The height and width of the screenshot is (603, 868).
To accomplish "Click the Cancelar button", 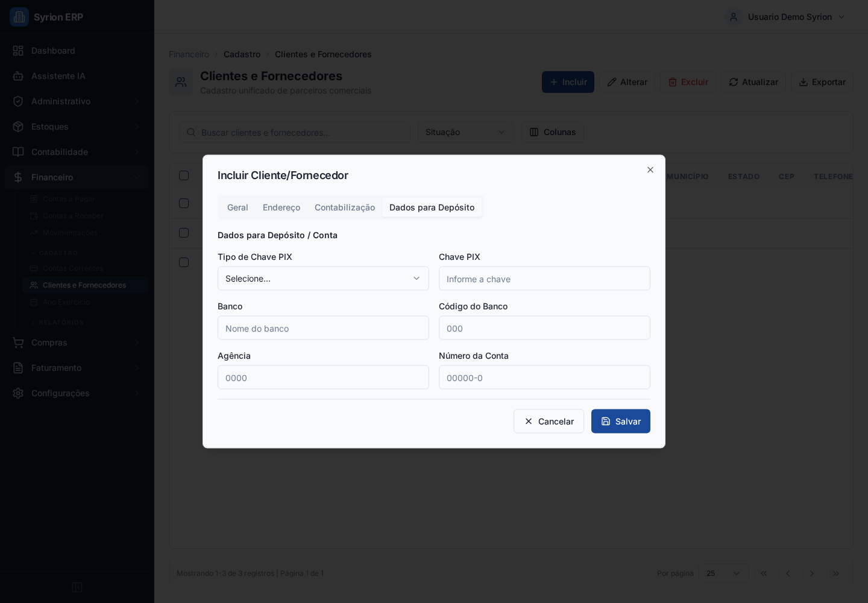I will [x=549, y=421].
